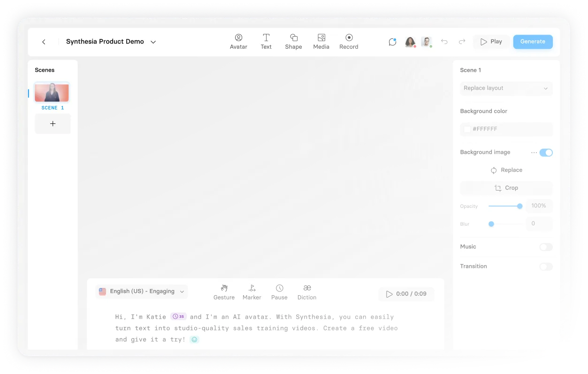Open background image more options menu
588x374 pixels.
(x=534, y=153)
